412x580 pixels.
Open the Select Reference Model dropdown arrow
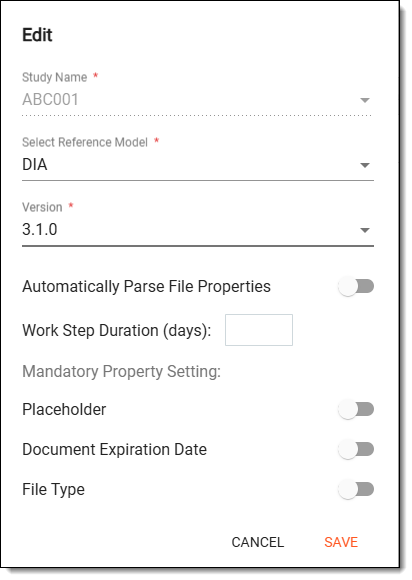[365, 165]
